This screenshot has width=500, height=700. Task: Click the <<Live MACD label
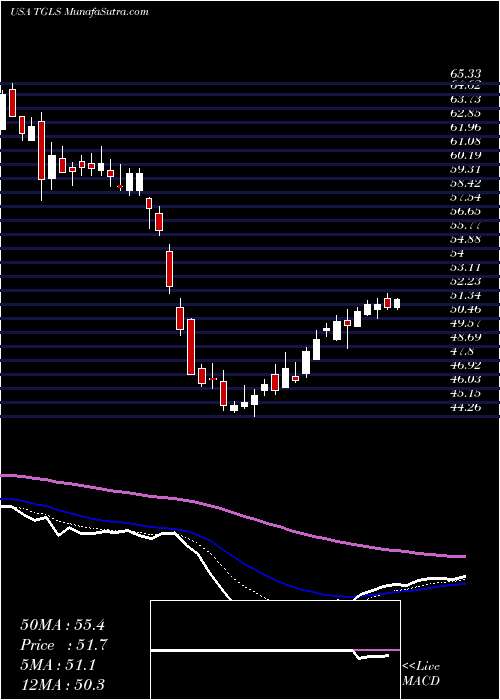421,674
